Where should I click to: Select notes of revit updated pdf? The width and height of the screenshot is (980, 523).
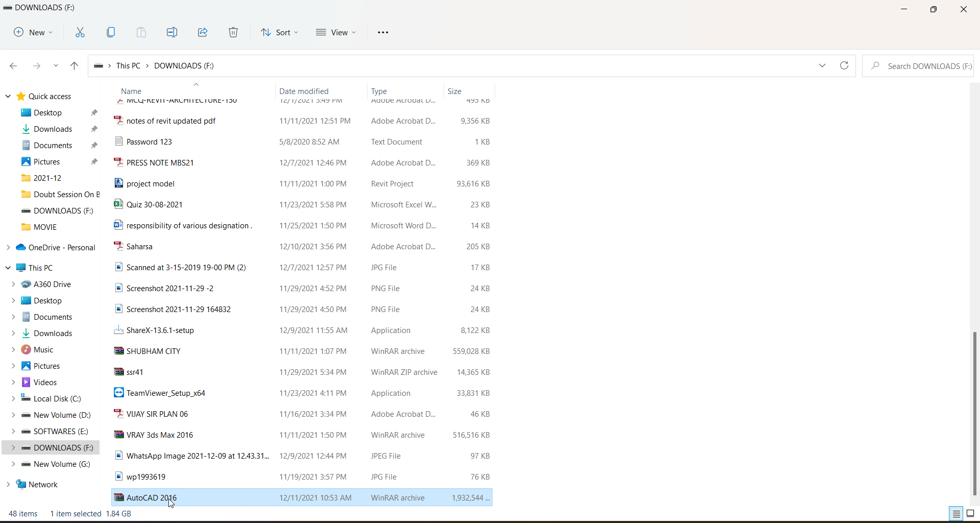[171, 121]
